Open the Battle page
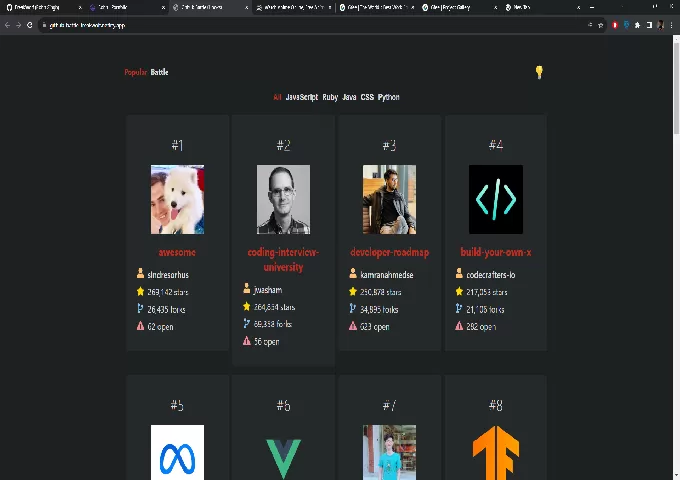680x480 pixels. click(x=160, y=72)
